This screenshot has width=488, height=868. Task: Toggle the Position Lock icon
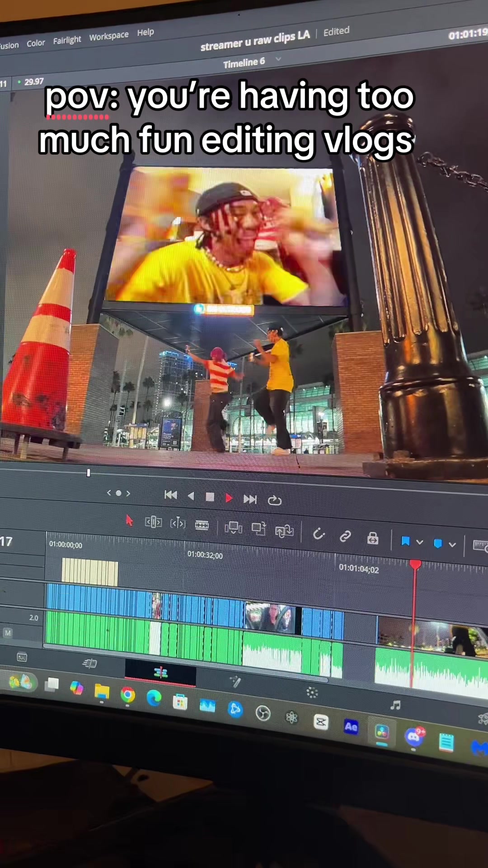pos(373,538)
